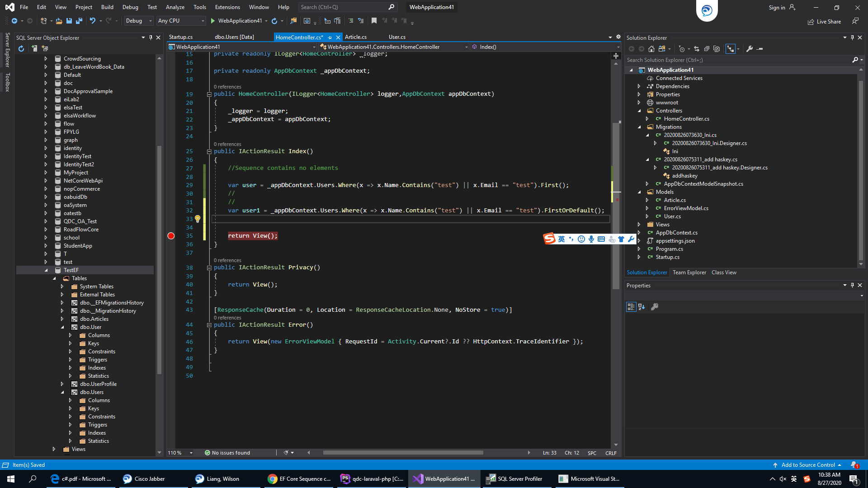Screen dimensions: 868x488
Task: Start debugging with green play arrow
Action: 212,21
